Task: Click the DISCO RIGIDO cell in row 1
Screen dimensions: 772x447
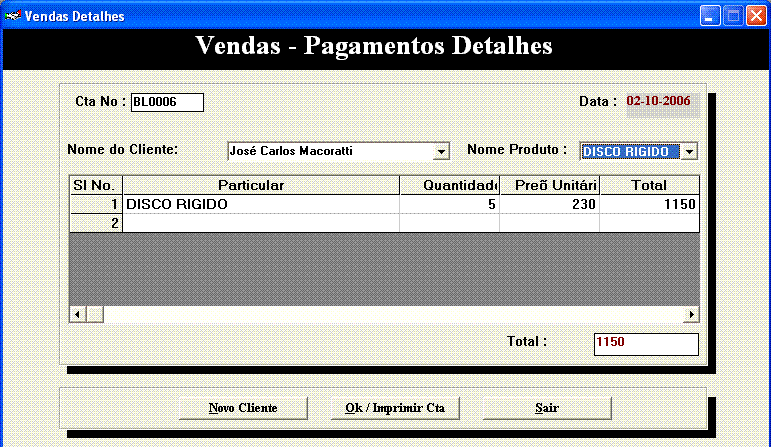Action: (260, 205)
